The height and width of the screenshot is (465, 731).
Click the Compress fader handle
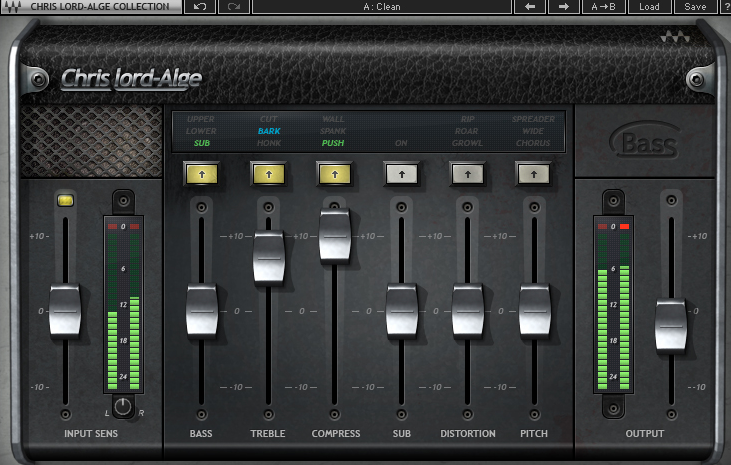point(335,235)
